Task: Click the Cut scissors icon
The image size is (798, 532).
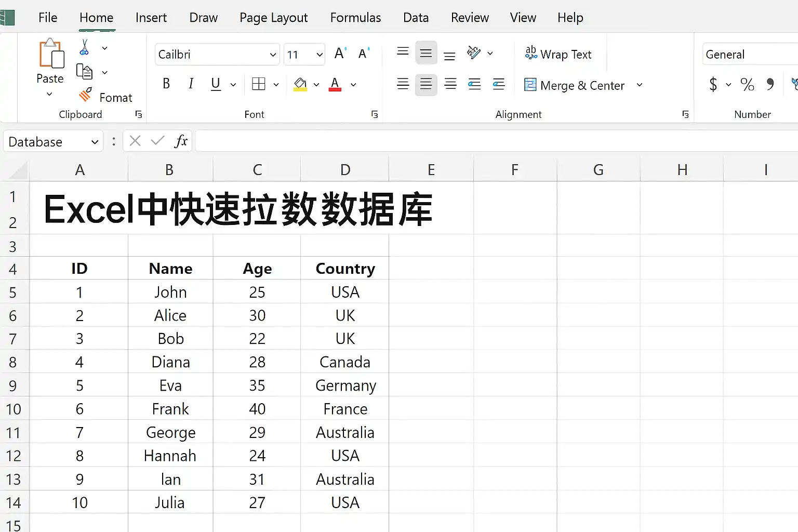Action: [x=84, y=47]
